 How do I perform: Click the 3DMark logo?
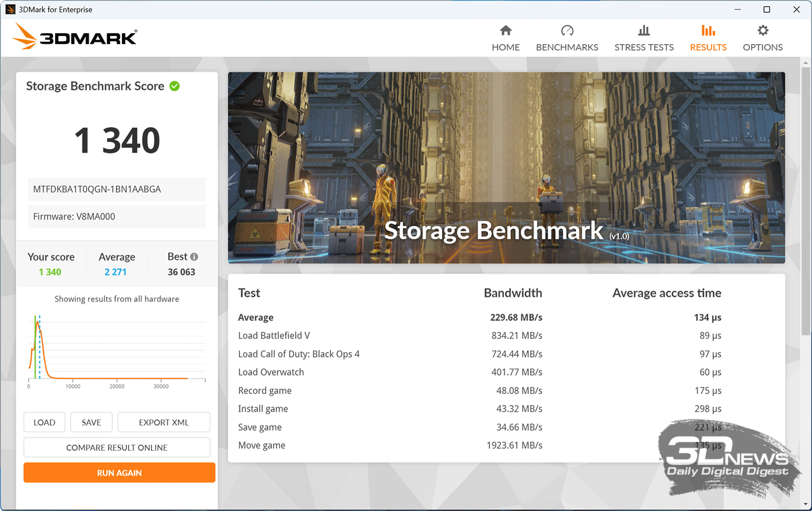[75, 37]
